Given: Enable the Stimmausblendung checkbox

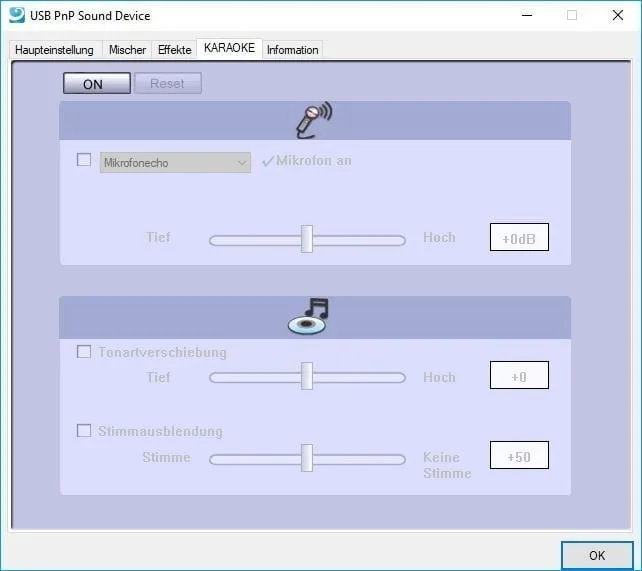Looking at the screenshot, I should pyautogui.click(x=84, y=430).
